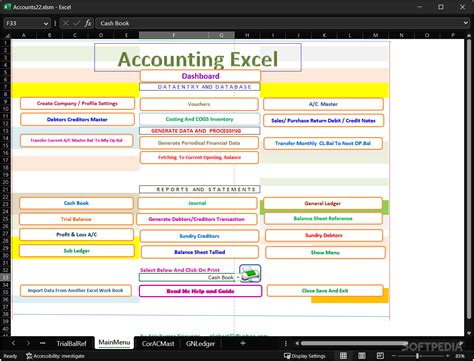Click Transfer Monthly CL.Bal To Next OP.Bal
Image resolution: width=474 pixels, height=361 pixels.
point(323,143)
